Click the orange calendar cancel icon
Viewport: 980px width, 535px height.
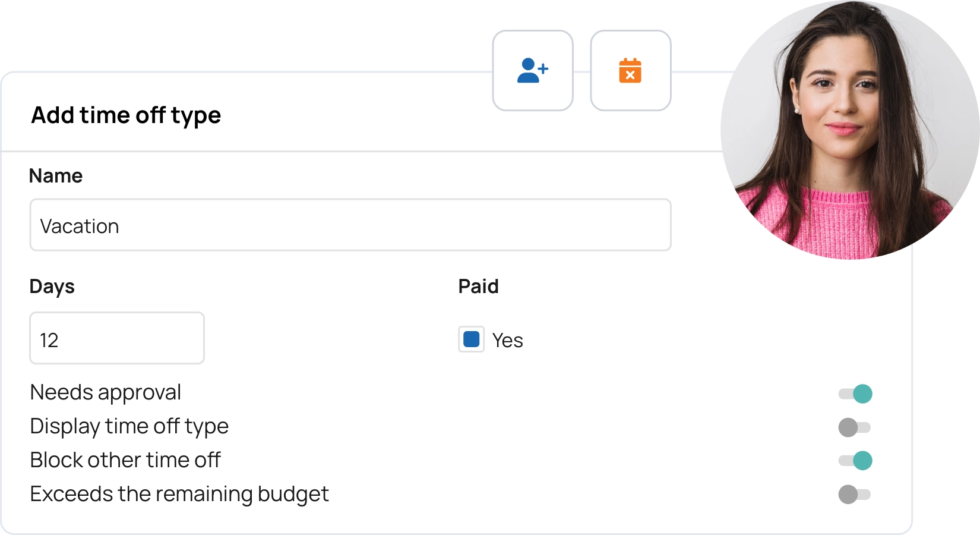630,71
